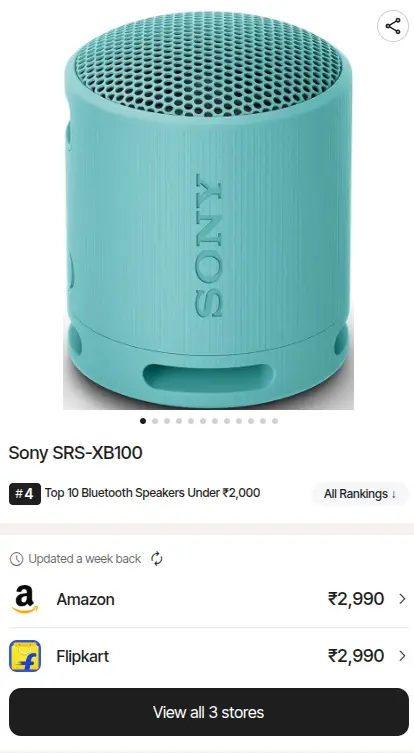This screenshot has height=753, width=414.
Task: Select the sixth carousel dot
Action: 203,421
